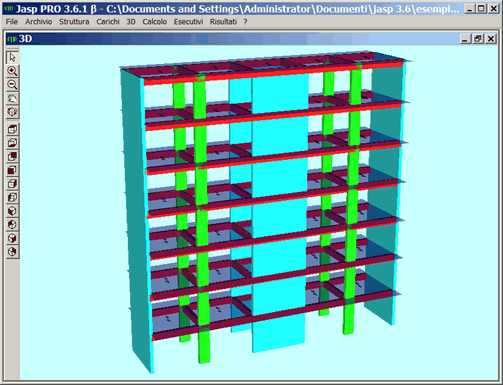Choose the left-side face cube view
The width and height of the screenshot is (503, 385).
12,198
